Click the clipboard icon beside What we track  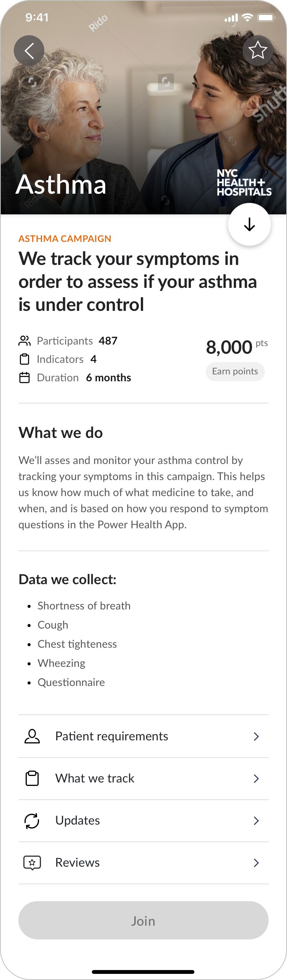click(31, 778)
